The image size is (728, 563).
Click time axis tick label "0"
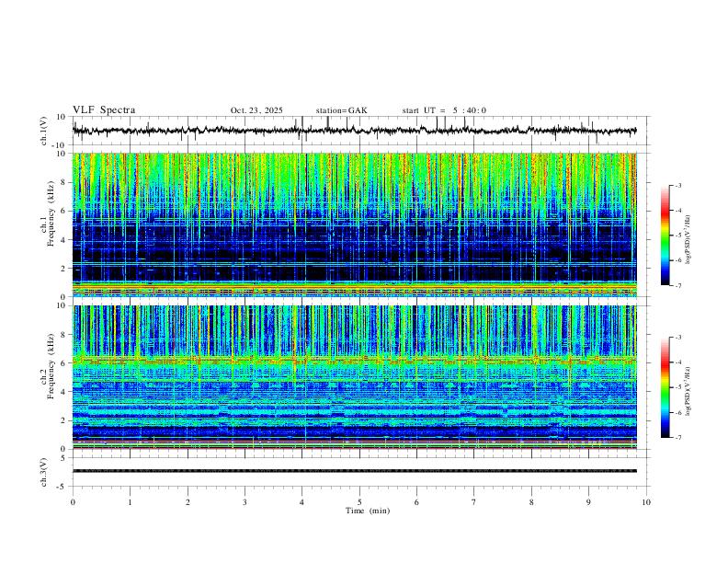(73, 502)
